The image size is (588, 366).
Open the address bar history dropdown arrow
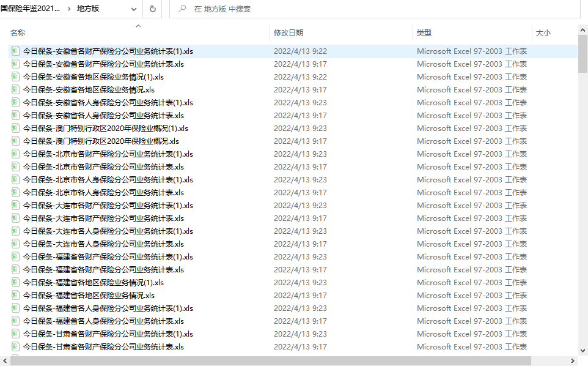(133, 9)
